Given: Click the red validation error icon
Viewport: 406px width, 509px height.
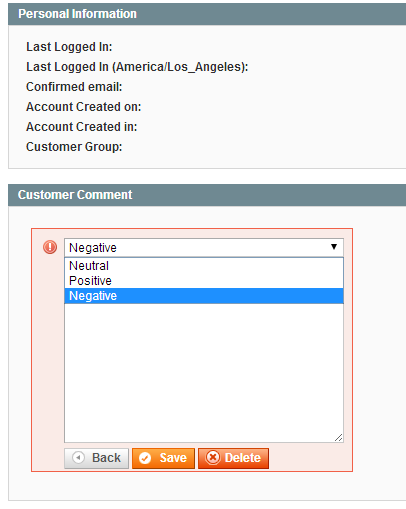Looking at the screenshot, I should point(50,247).
